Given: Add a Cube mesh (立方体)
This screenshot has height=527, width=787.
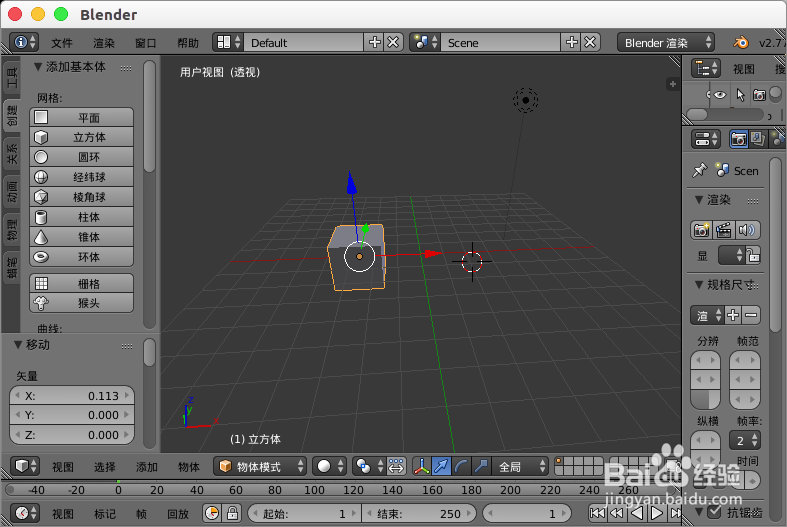Looking at the screenshot, I should click(82, 137).
